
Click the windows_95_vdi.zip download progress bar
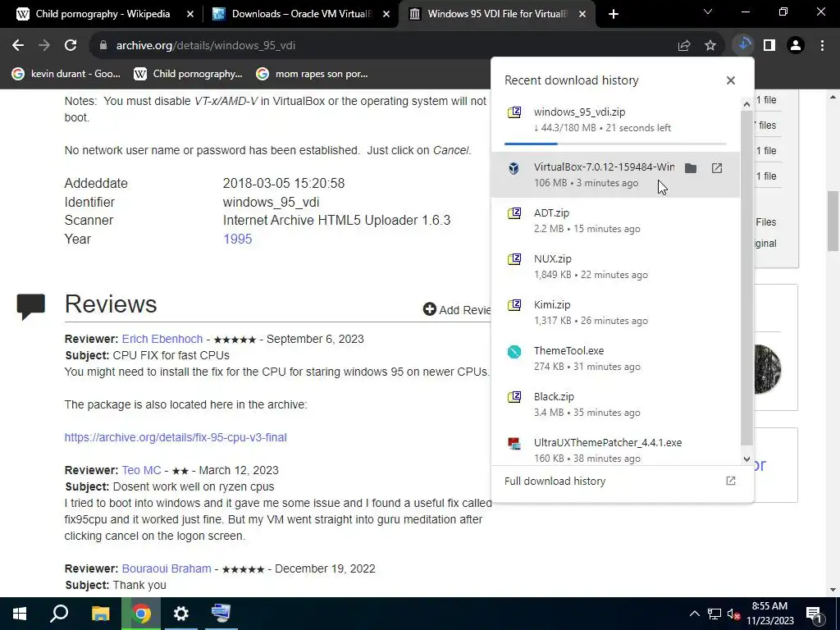pyautogui.click(x=615, y=144)
